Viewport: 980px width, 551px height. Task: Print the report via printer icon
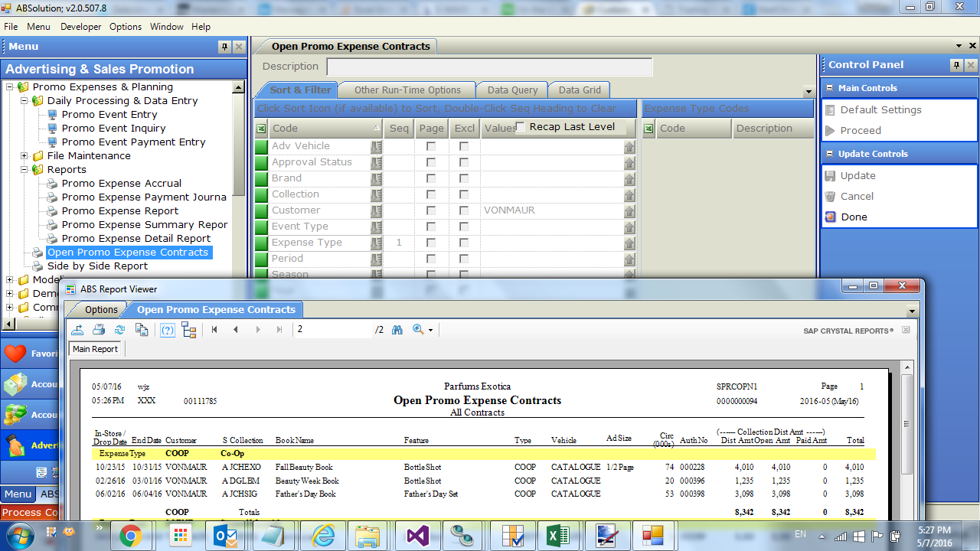point(99,330)
